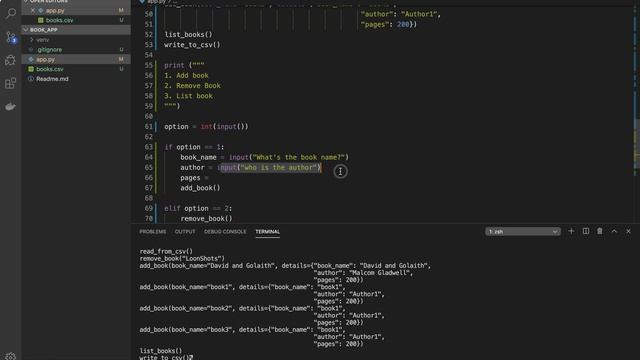This screenshot has height=360, width=640.
Task: Click 'list_books()' line in terminal
Action: pyautogui.click(x=161, y=351)
